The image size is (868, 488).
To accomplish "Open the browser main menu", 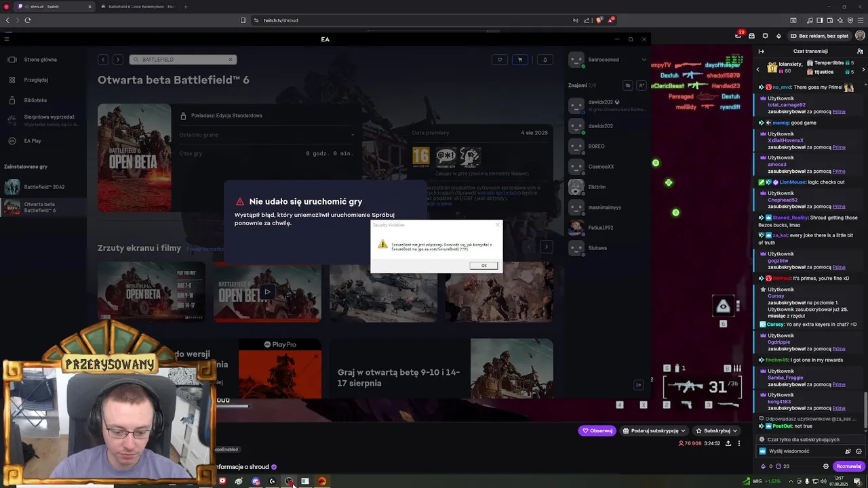I will coord(861,20).
